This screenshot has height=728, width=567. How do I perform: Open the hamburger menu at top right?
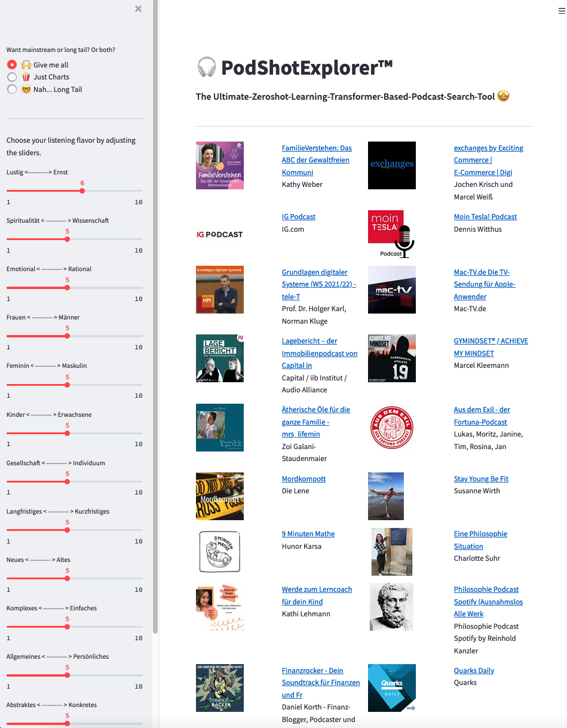pos(561,10)
